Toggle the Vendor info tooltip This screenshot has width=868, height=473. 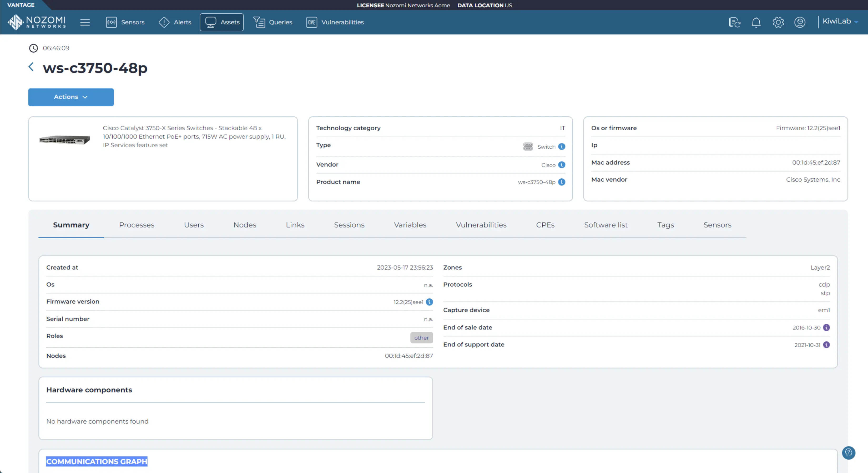click(x=561, y=164)
